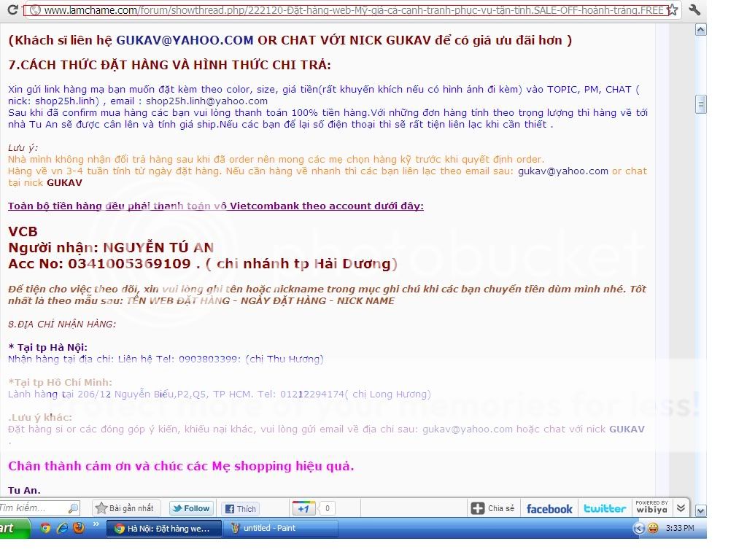This screenshot has height=560, width=747.
Task: Click the recipient name NGUYỄN TÚ AN
Action: point(158,248)
